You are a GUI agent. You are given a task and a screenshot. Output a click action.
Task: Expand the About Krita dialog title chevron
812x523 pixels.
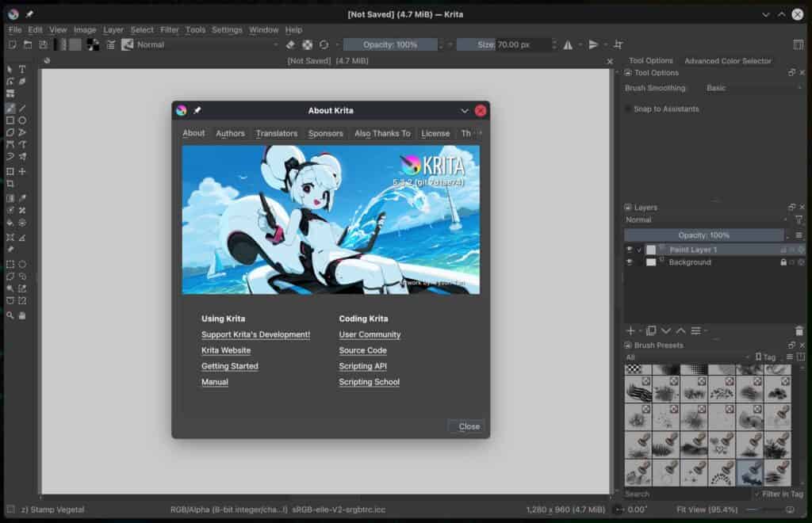point(465,111)
